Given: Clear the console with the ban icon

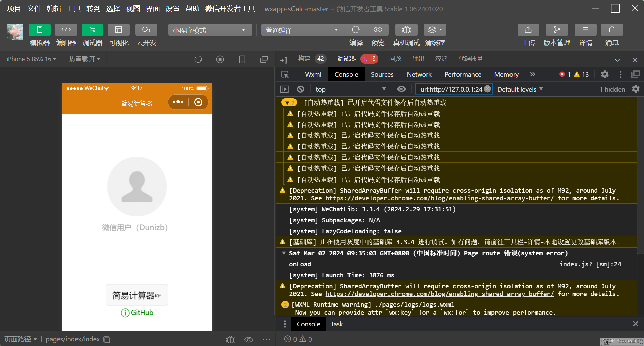Looking at the screenshot, I should (301, 89).
